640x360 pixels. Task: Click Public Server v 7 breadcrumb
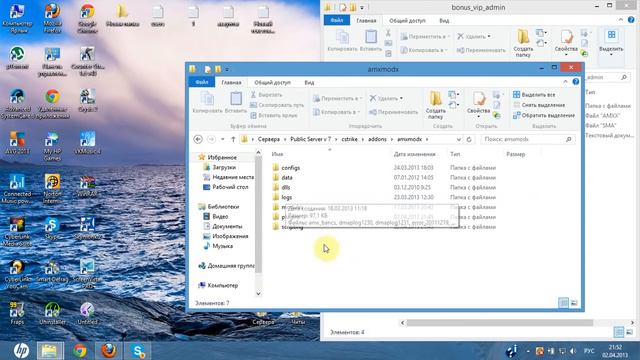point(311,139)
